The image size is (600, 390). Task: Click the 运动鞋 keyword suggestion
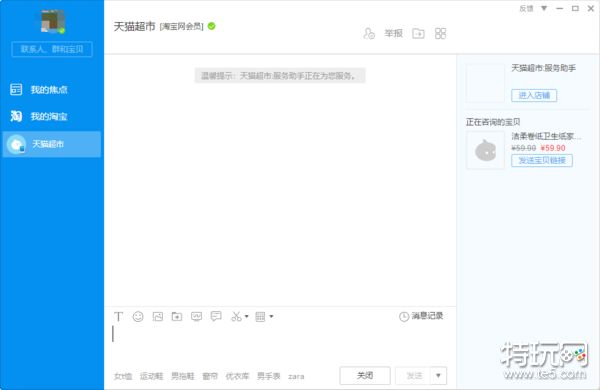(x=152, y=377)
